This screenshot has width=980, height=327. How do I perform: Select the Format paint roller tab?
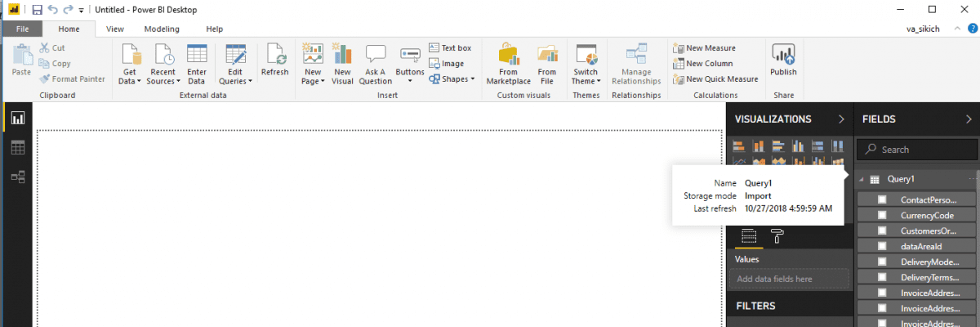click(777, 236)
